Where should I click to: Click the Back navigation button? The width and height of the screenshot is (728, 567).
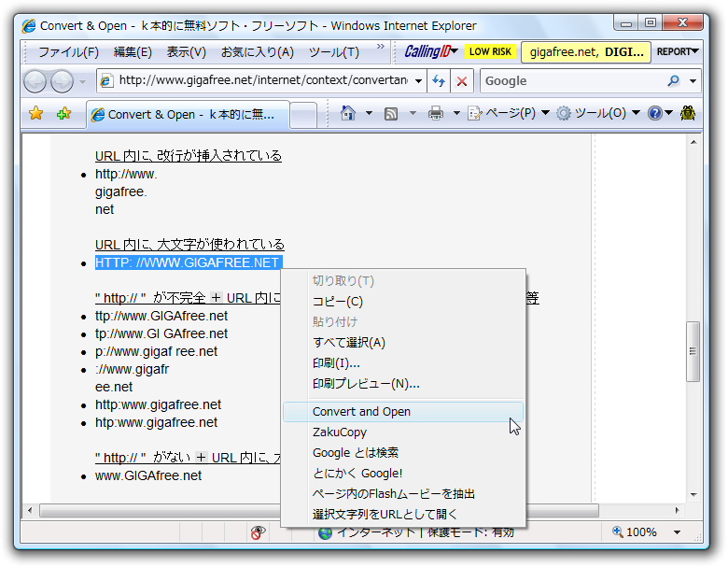click(x=35, y=82)
